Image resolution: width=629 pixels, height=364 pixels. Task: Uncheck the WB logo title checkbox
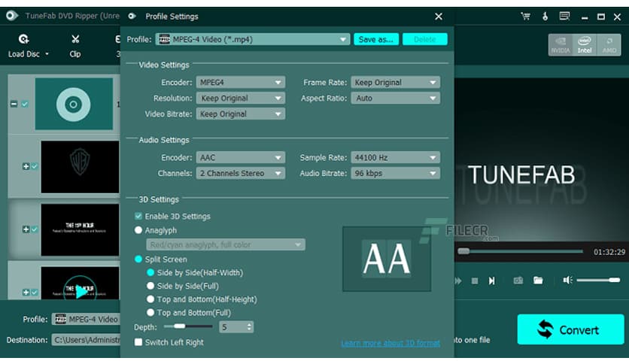pyautogui.click(x=35, y=166)
